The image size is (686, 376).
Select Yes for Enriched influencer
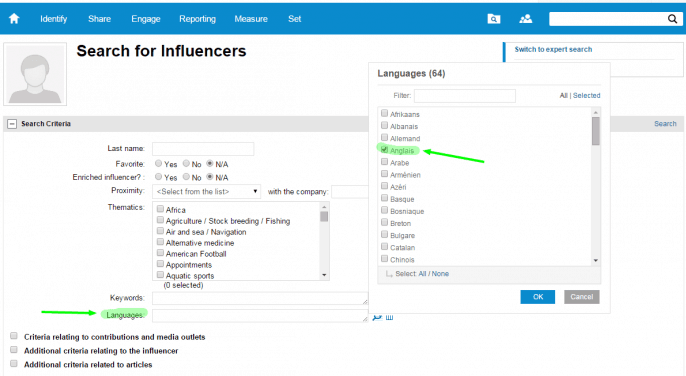point(158,177)
